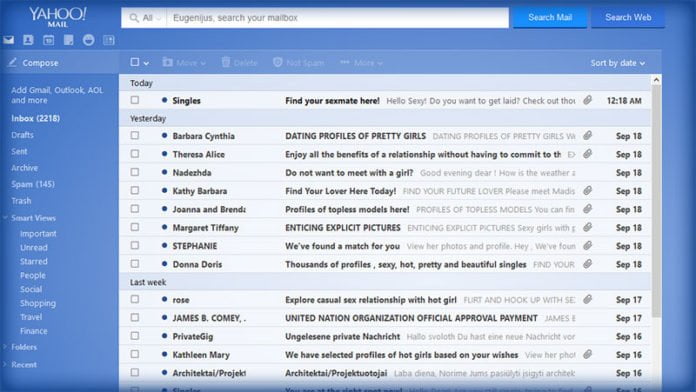Click attachment paperclip on Kathy Barbara email
This screenshot has width=696, height=392.
587,190
